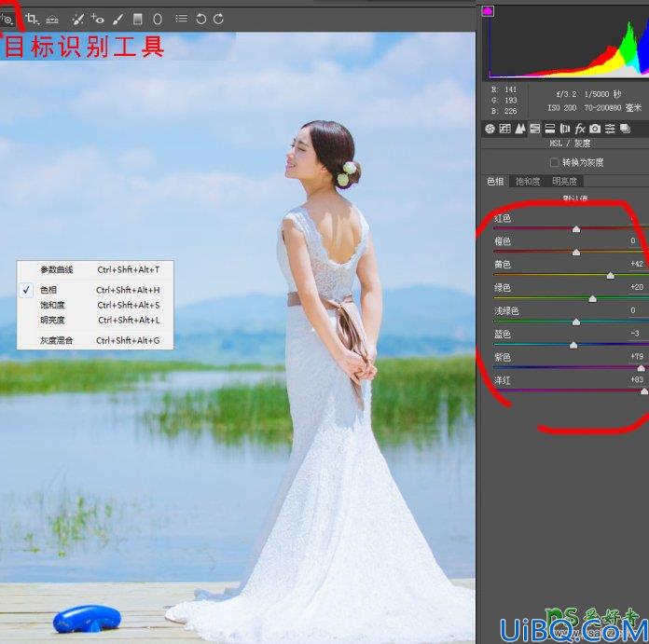Screen dimensions: 649x644
Task: Click the 洋红 value field +83
Action: point(637,379)
